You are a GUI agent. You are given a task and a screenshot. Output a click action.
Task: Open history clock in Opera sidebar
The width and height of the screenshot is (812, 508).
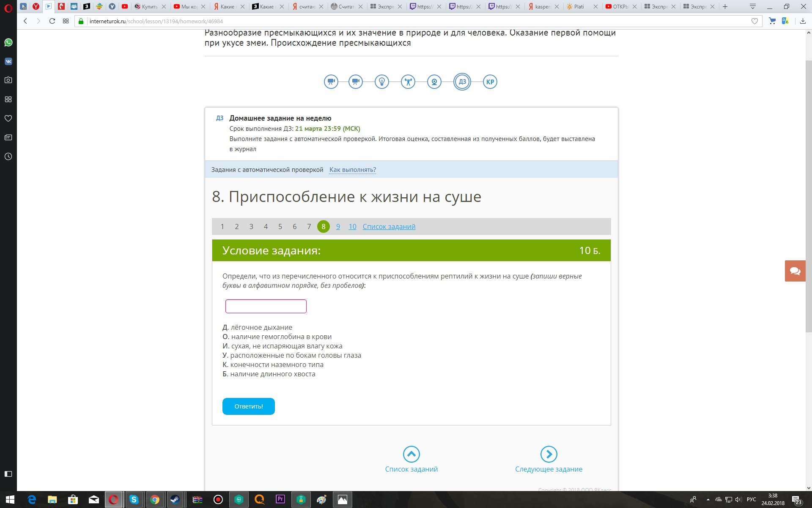pyautogui.click(x=8, y=156)
